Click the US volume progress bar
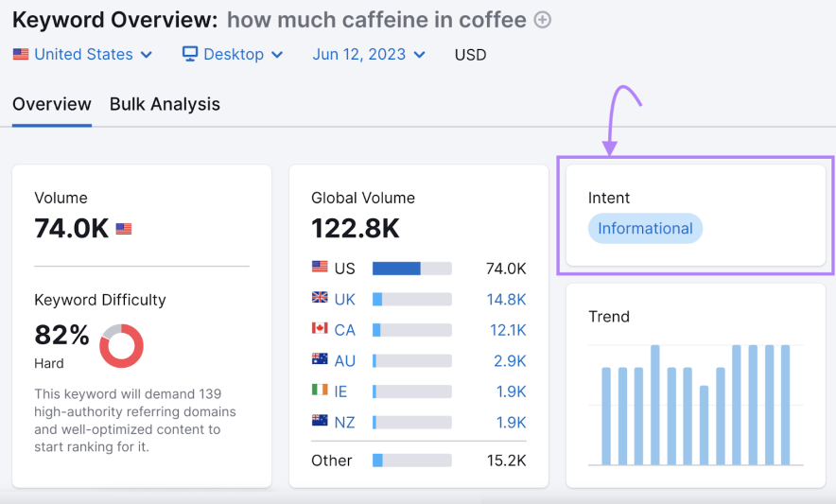 click(411, 269)
